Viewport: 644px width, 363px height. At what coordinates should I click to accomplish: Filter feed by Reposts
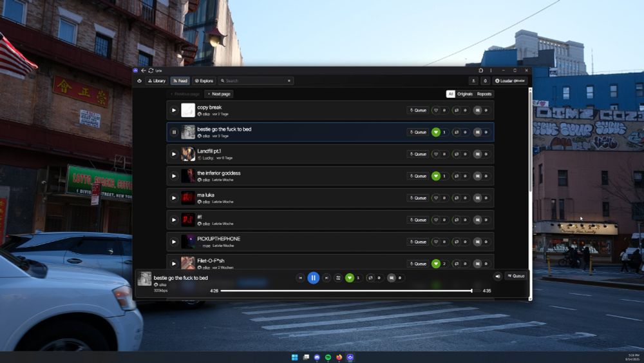pyautogui.click(x=484, y=94)
